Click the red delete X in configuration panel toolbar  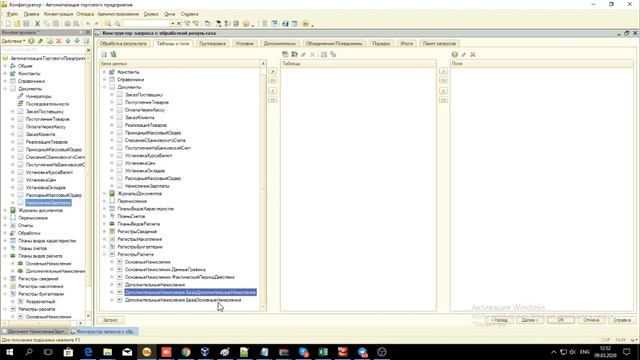[59, 41]
